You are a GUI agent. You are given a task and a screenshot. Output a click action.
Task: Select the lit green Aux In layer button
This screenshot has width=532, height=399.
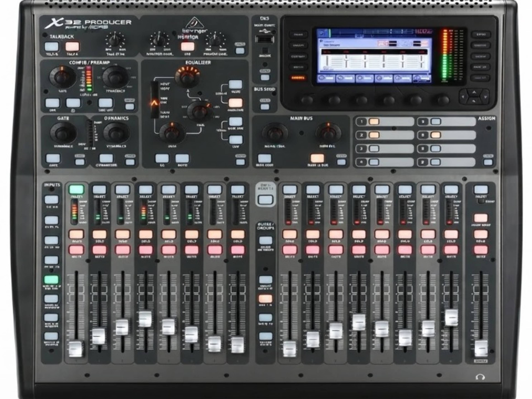tap(51, 279)
